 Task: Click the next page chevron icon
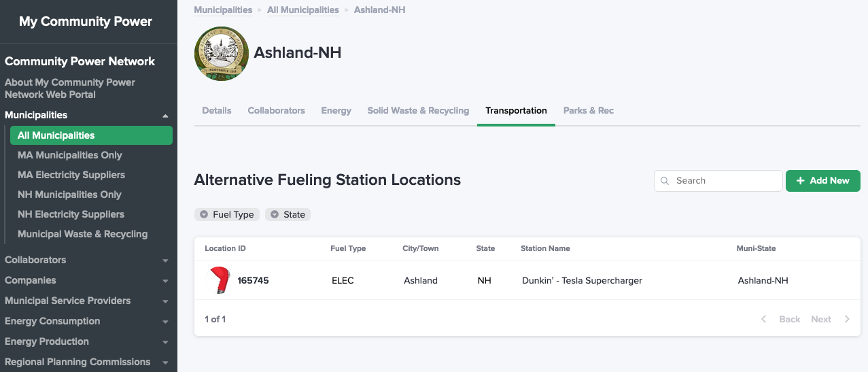pos(847,319)
